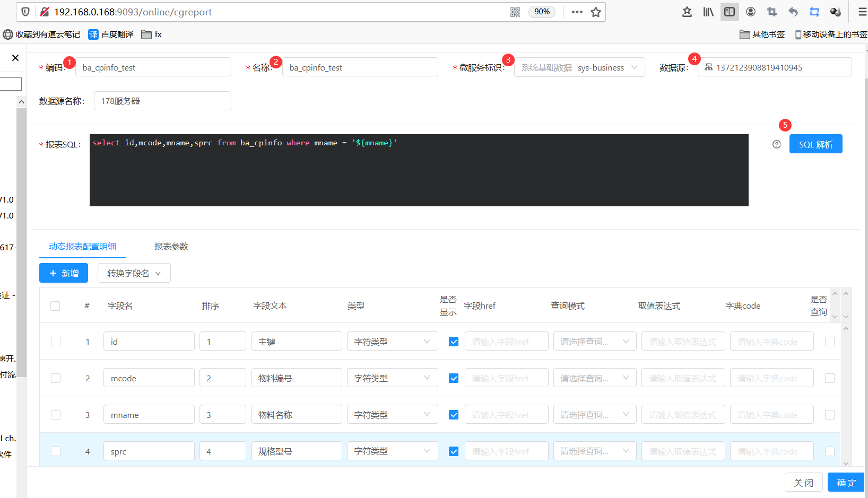
Task: Close the left panel with X icon
Action: [15, 58]
